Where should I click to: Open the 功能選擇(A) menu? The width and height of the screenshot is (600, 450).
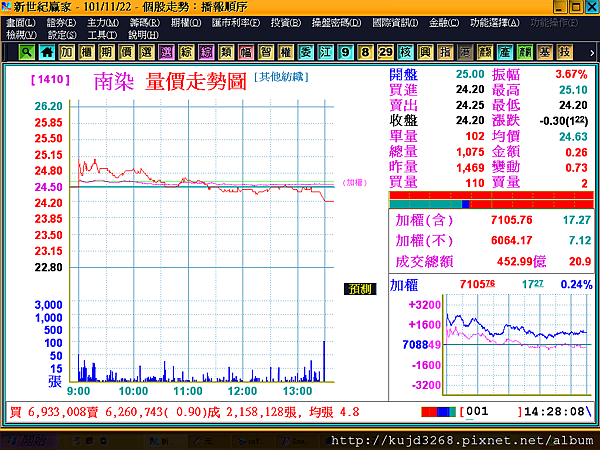coord(494,23)
